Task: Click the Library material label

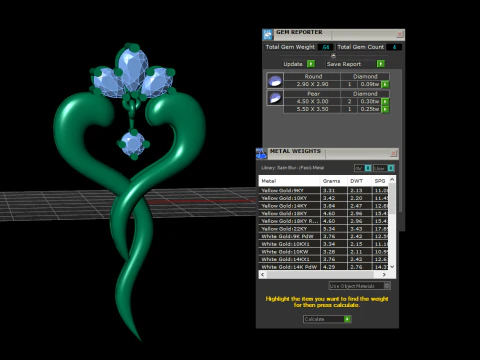Action: (x=292, y=168)
